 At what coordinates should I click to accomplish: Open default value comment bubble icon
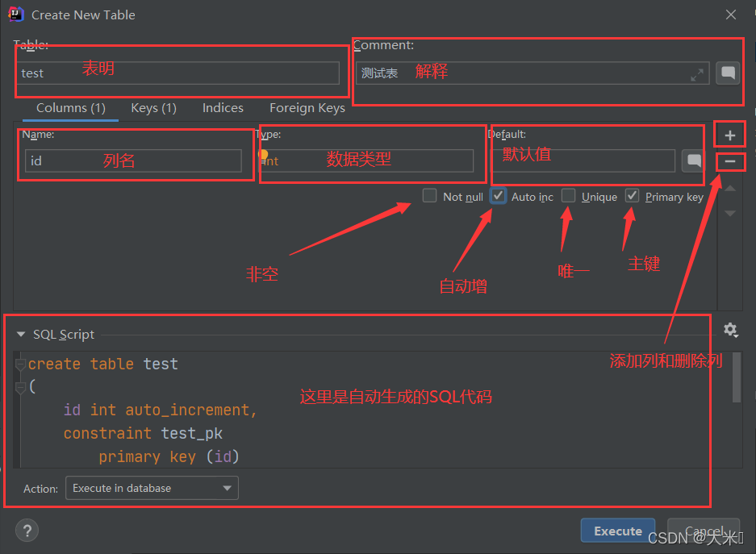pos(694,161)
